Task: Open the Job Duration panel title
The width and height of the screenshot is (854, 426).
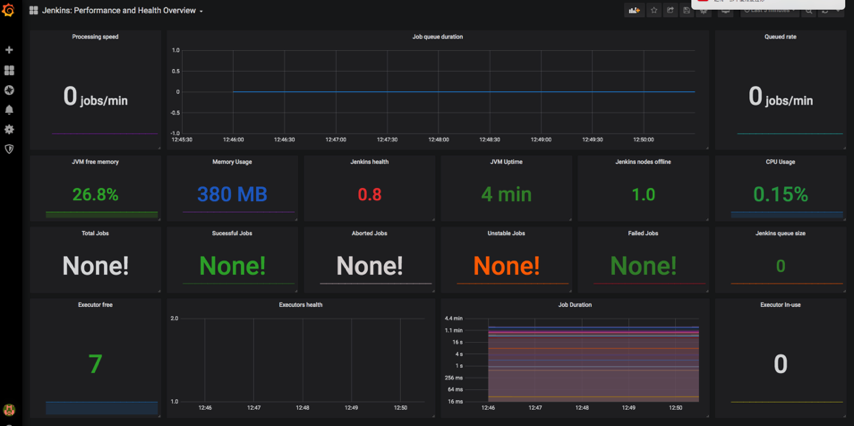Action: coord(575,305)
